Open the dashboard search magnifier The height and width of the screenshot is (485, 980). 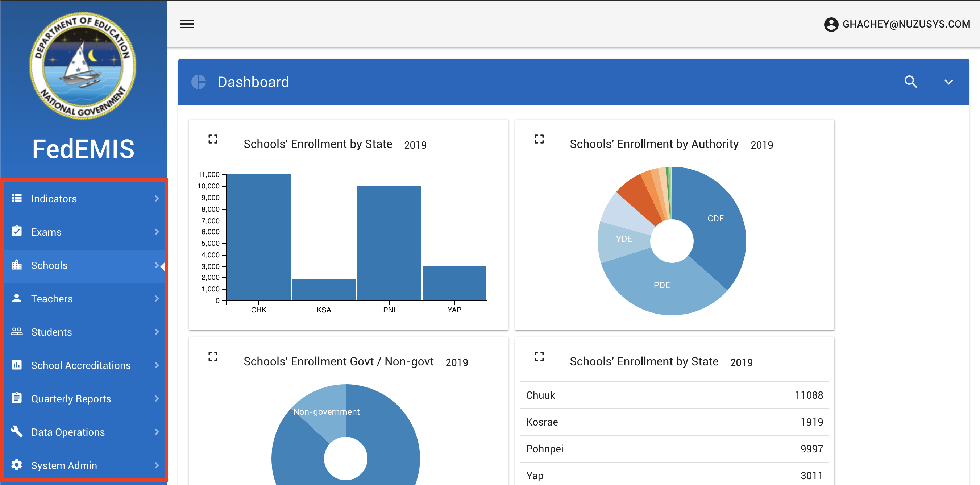pos(910,82)
